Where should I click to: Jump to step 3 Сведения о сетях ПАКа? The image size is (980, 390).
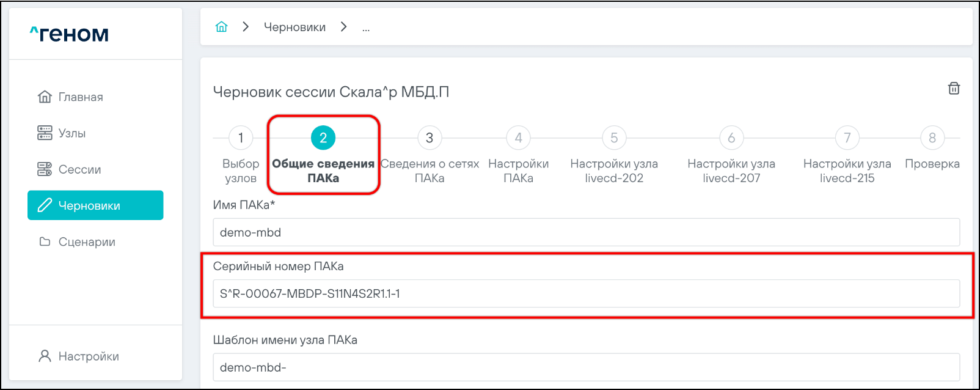(430, 138)
